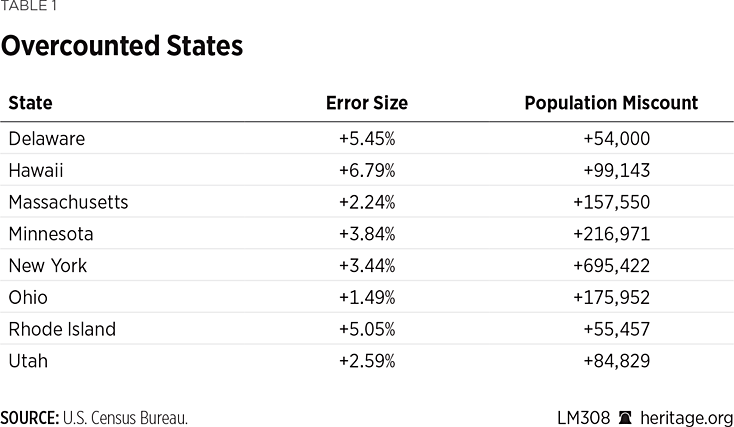This screenshot has width=734, height=427.
Task: Click Delaware's +54,000 population miscount
Action: point(616,138)
